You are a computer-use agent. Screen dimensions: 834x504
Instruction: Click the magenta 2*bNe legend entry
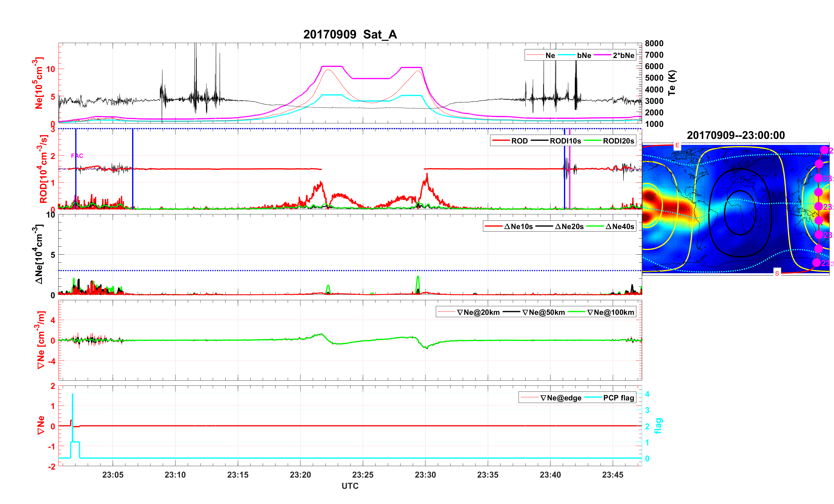click(623, 55)
